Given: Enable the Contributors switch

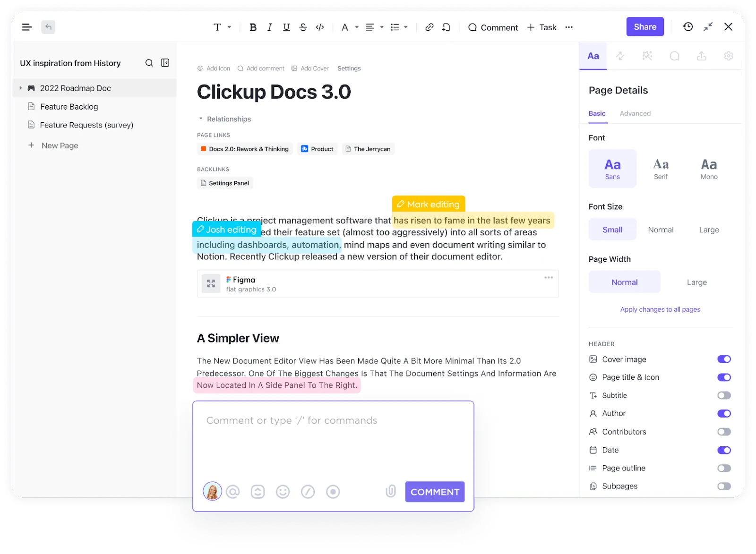Looking at the screenshot, I should pos(724,432).
